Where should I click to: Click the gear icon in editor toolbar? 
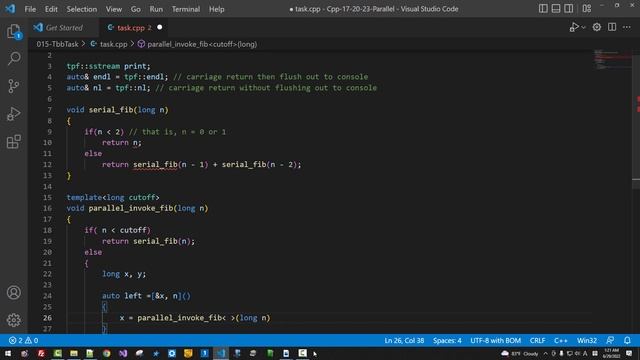(597, 27)
